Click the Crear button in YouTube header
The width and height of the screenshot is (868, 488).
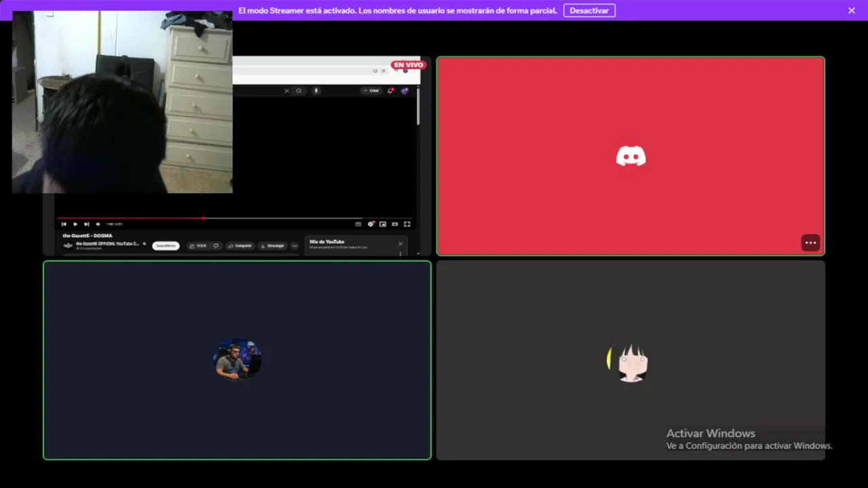372,91
